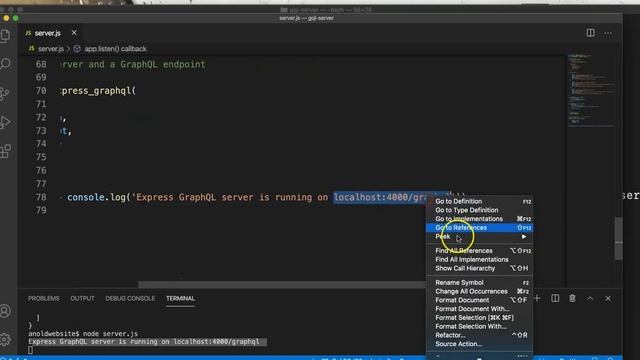Switch to the PROBLEMS tab
The image size is (640, 360).
tap(44, 298)
